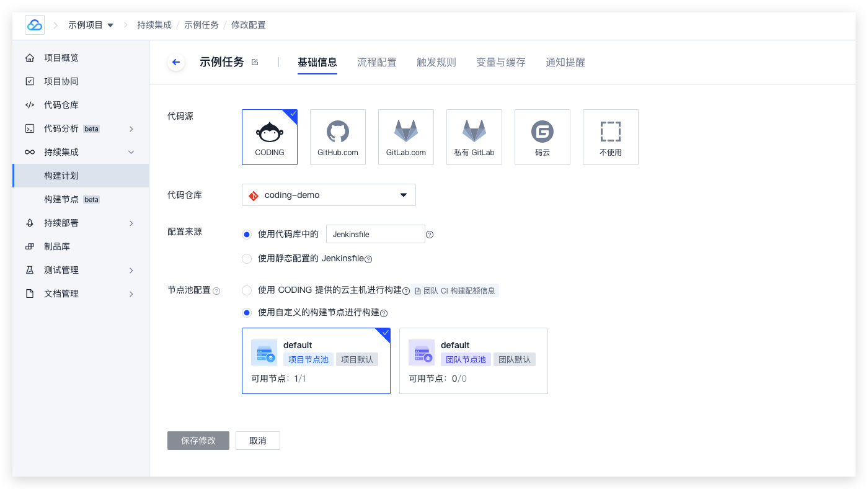Select 使用自定义的构建节点 radio option
This screenshot has height=489, width=868.
pyautogui.click(x=247, y=313)
